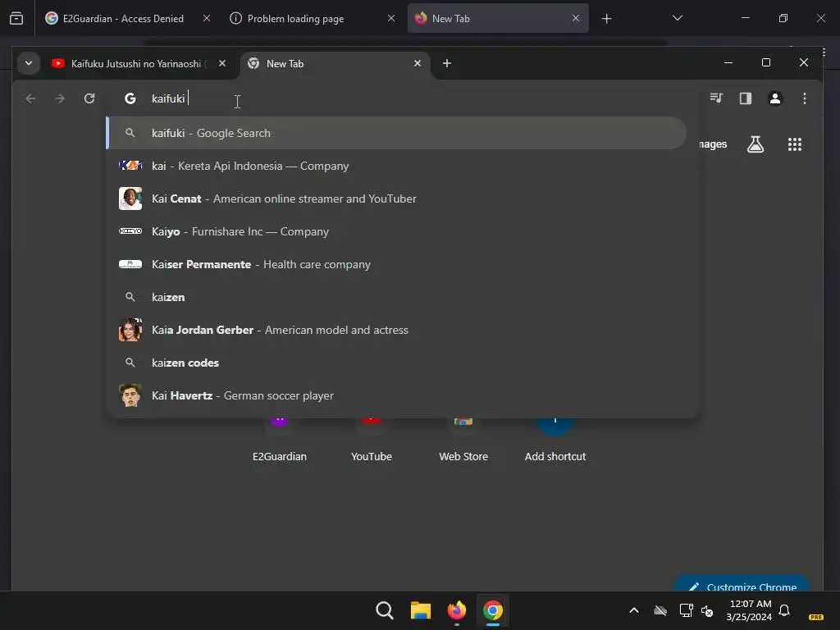Open the Google apps grid icon
Image resolution: width=840 pixels, height=630 pixels.
coord(795,144)
